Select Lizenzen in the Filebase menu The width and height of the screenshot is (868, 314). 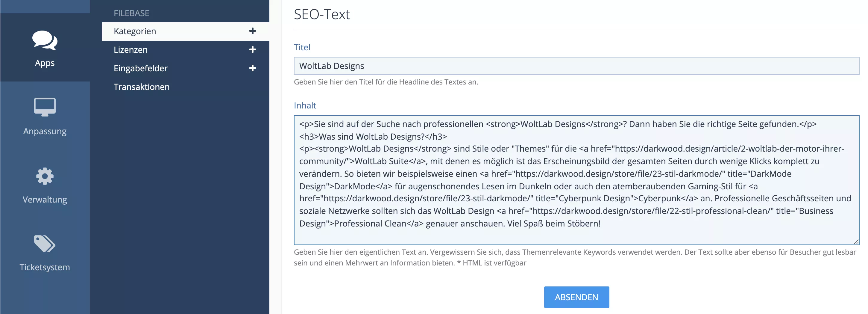pos(131,49)
